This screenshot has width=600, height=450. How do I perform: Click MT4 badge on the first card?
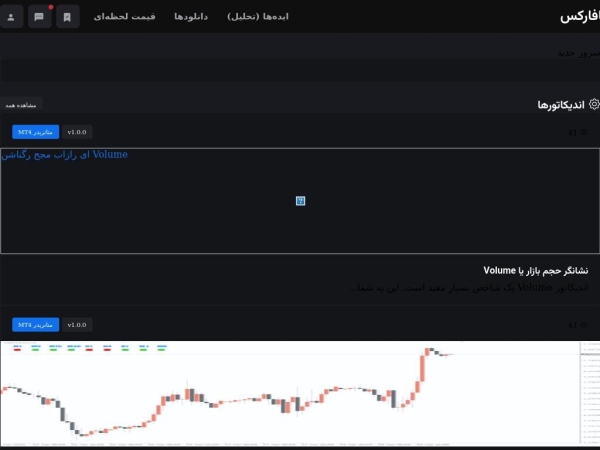click(x=36, y=132)
